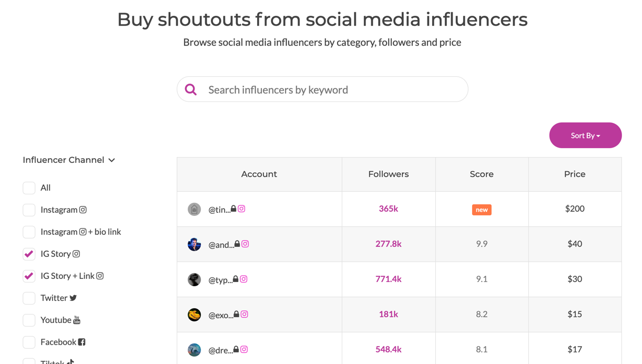Click the @exo account avatar
Viewport: 642px width, 364px height.
pyautogui.click(x=194, y=315)
